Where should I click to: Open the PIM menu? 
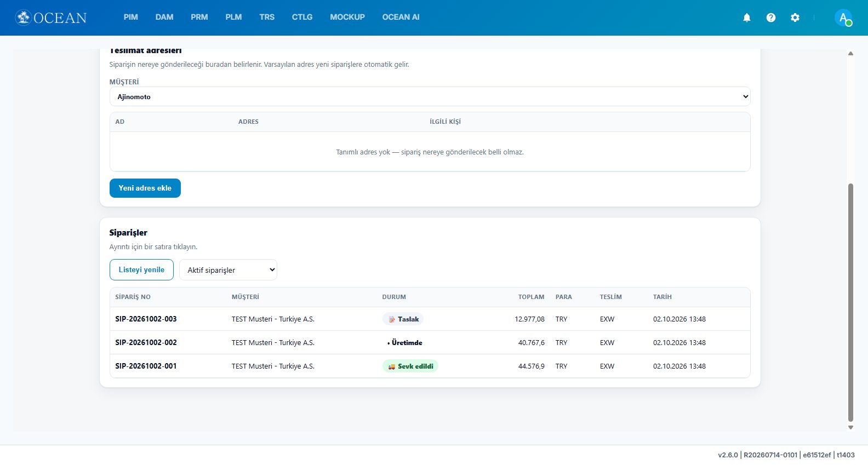pyautogui.click(x=131, y=17)
